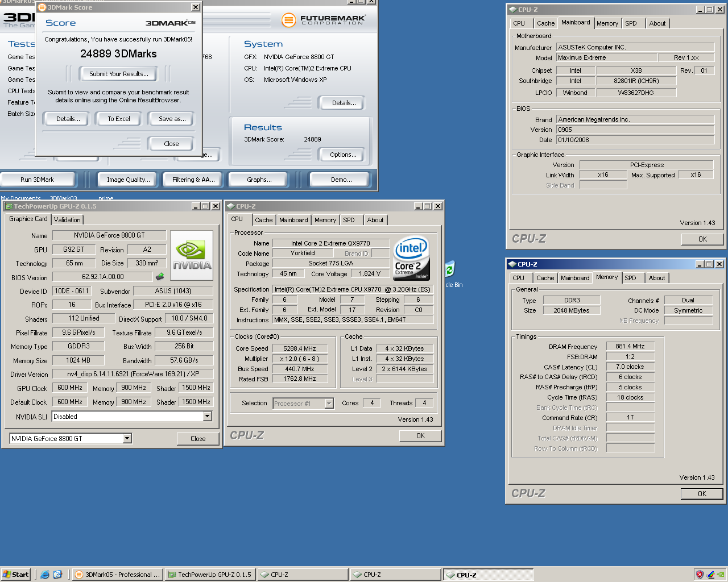Open the NVIDIA SLI dropdown in GPU-Z
This screenshot has width=728, height=582.
207,417
